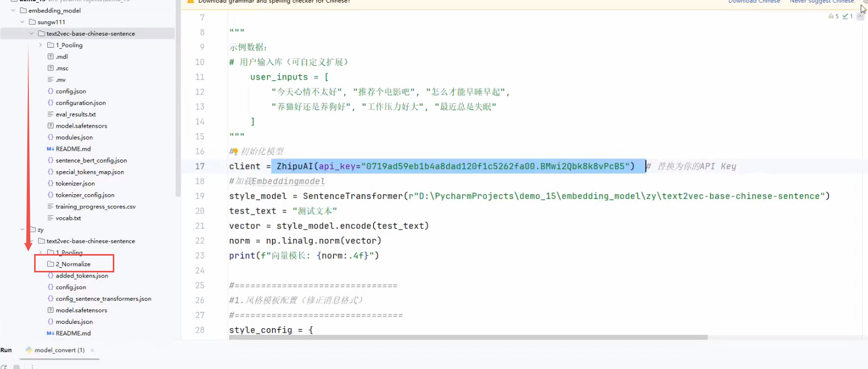Click the Python icon on model_convert tab
Viewport: 868px width, 369px height.
29,350
